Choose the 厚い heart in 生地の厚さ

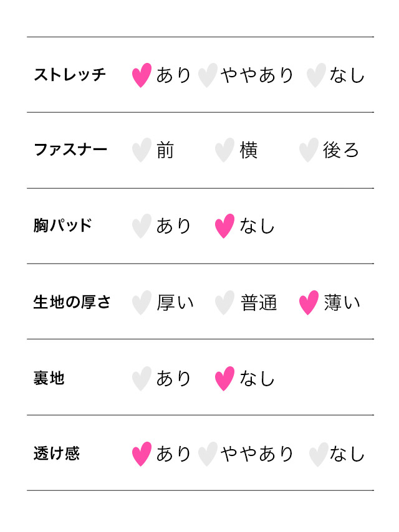(142, 303)
